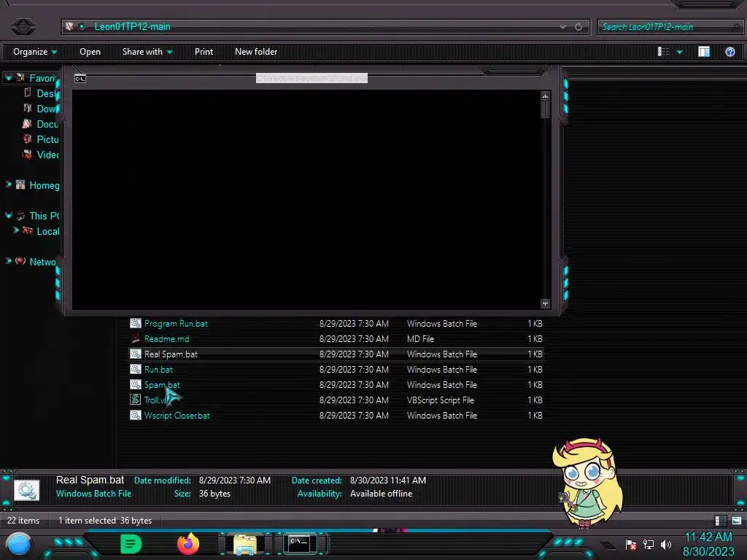The image size is (747, 560).
Task: Open the Help question mark icon
Action: 729,52
